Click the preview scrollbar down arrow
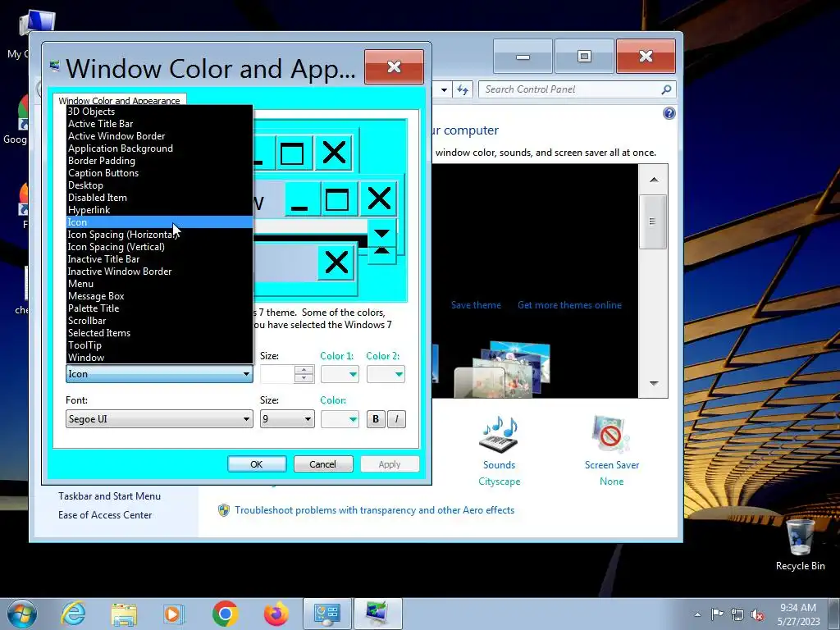Screen dimensions: 840x630 (381, 234)
